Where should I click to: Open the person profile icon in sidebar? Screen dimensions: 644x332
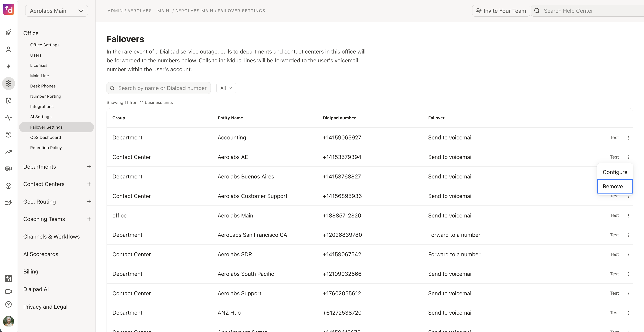point(8,49)
